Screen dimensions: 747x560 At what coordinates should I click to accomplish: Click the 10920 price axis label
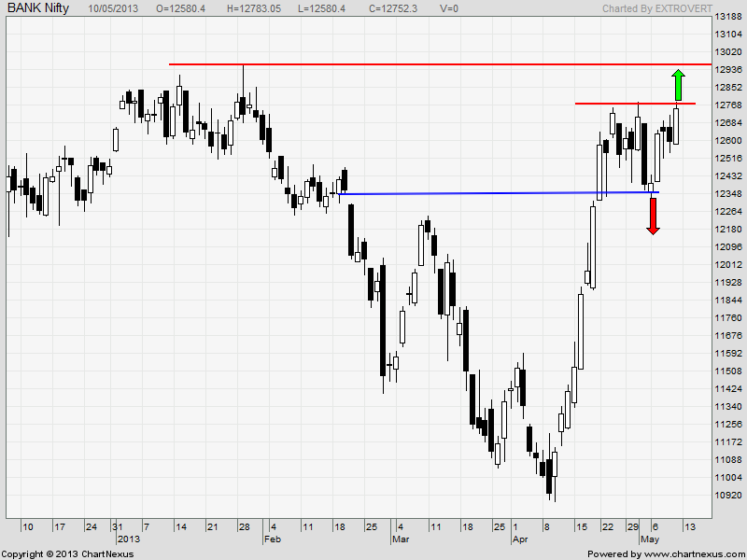[x=727, y=495]
